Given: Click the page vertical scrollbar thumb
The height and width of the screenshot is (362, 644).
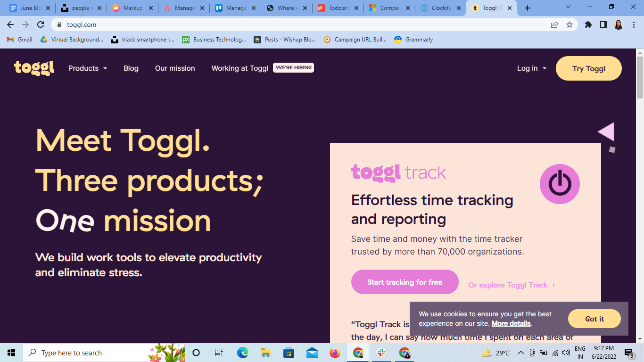Looking at the screenshot, I should pyautogui.click(x=640, y=77).
